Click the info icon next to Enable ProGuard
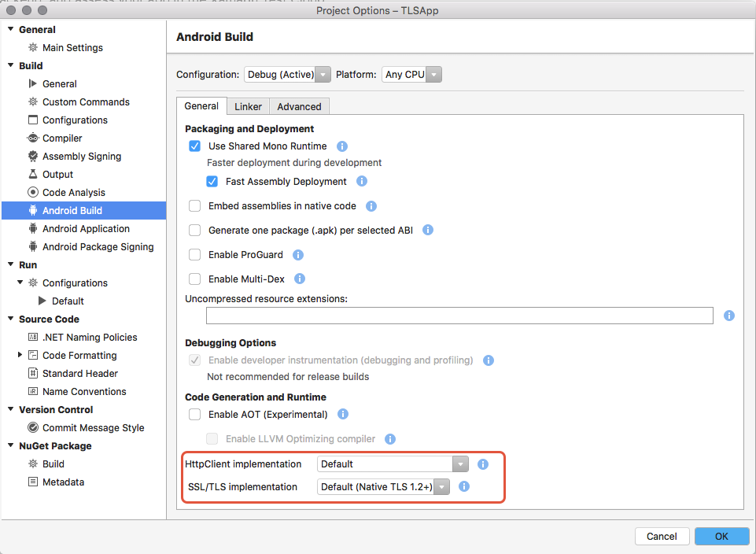This screenshot has width=756, height=554. click(x=298, y=255)
